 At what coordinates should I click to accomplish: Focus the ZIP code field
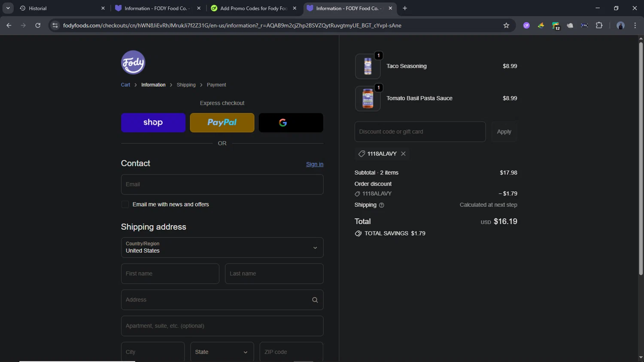pyautogui.click(x=291, y=352)
